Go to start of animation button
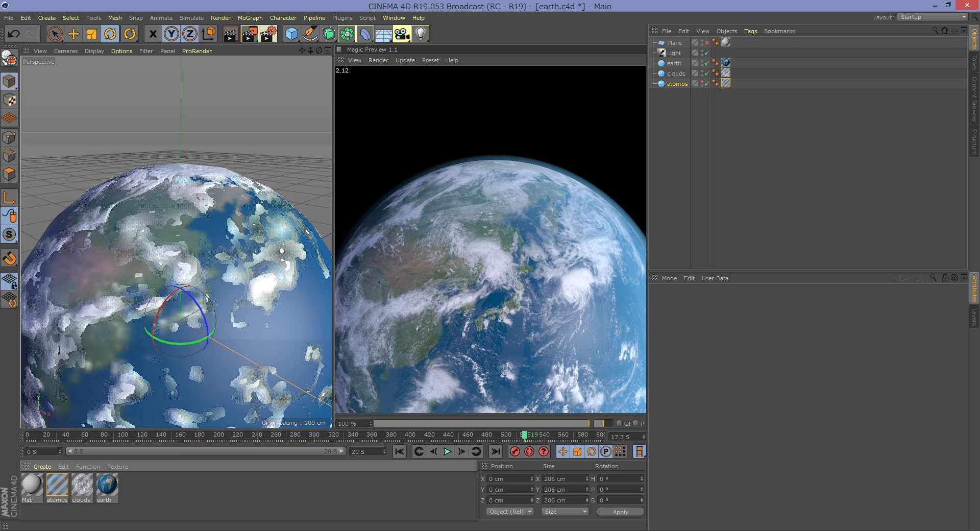Viewport: 980px width, 531px height. [400, 451]
